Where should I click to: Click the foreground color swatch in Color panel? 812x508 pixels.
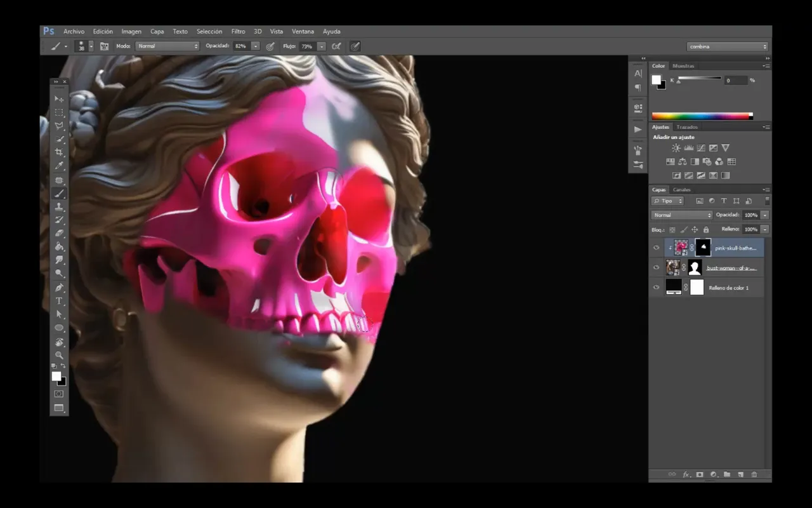[657, 79]
